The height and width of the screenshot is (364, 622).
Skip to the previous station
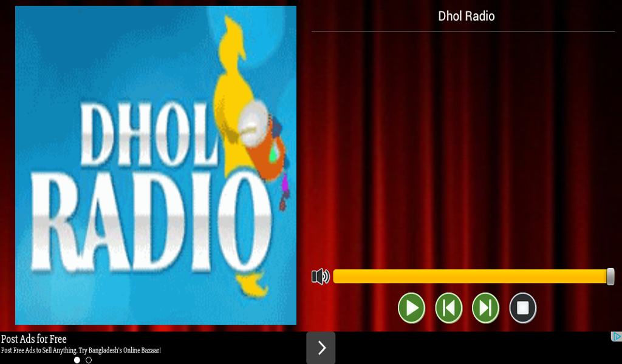448,308
